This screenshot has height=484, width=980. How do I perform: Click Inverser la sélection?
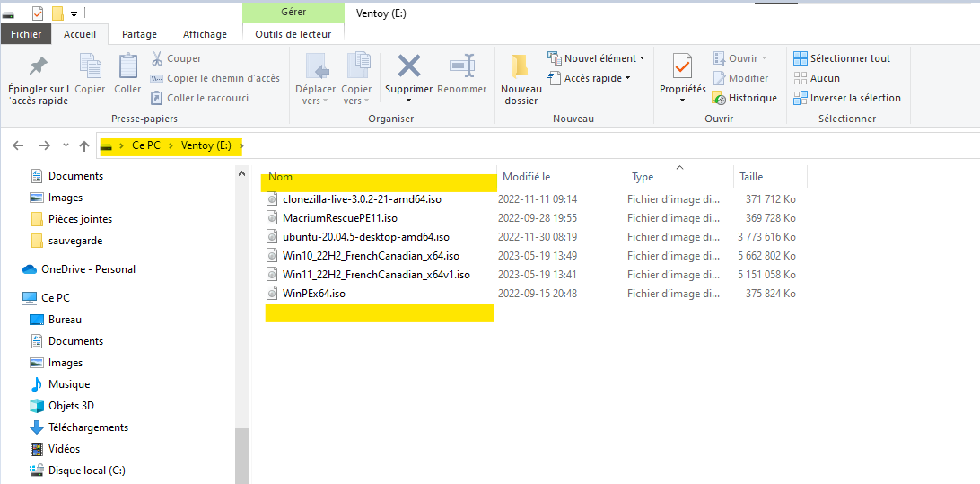click(846, 98)
